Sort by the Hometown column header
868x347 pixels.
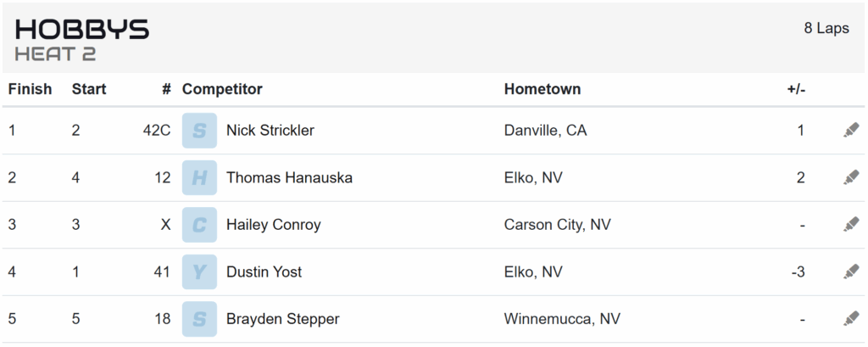[542, 89]
